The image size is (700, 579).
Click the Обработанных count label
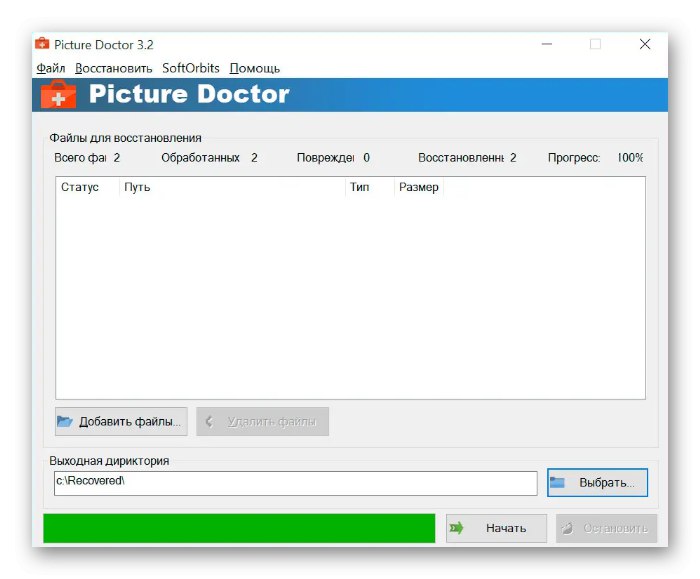click(x=200, y=158)
